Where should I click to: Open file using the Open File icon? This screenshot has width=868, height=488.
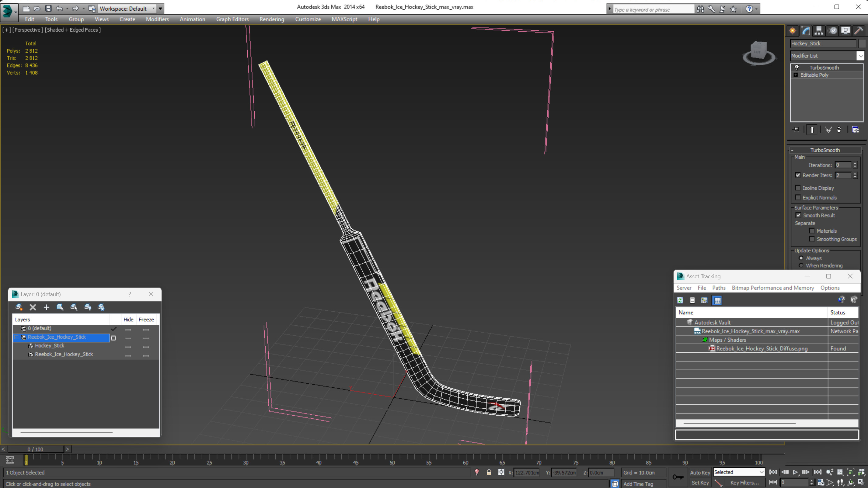coord(37,9)
